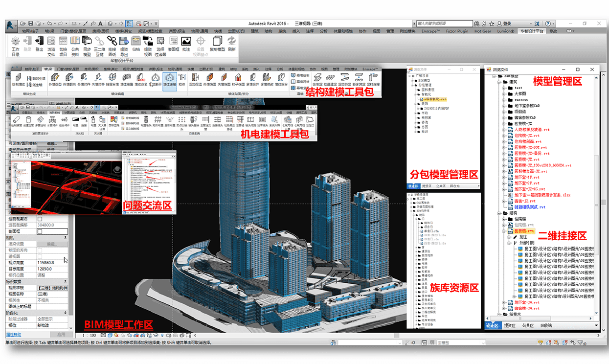Click the 刷新 refresh icon

coord(232,41)
